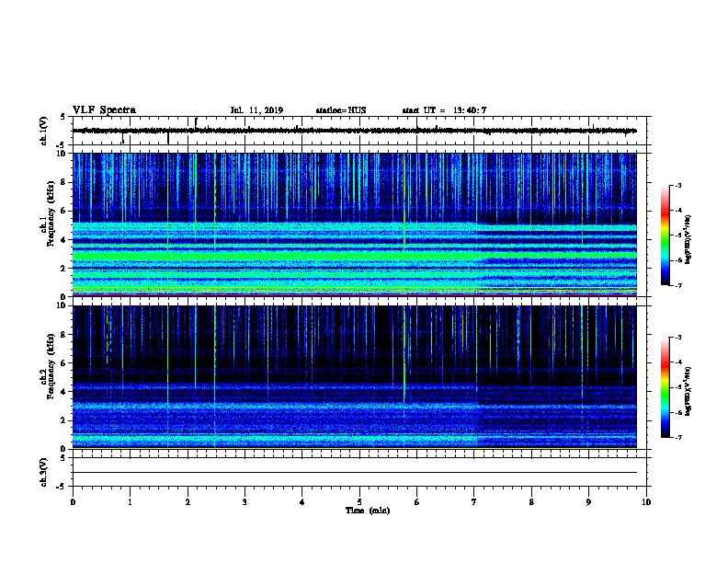Image resolution: width=728 pixels, height=563 pixels.
Task: Click the "4" kHz tick of ch.2 spectrogram
Action: click(x=65, y=392)
